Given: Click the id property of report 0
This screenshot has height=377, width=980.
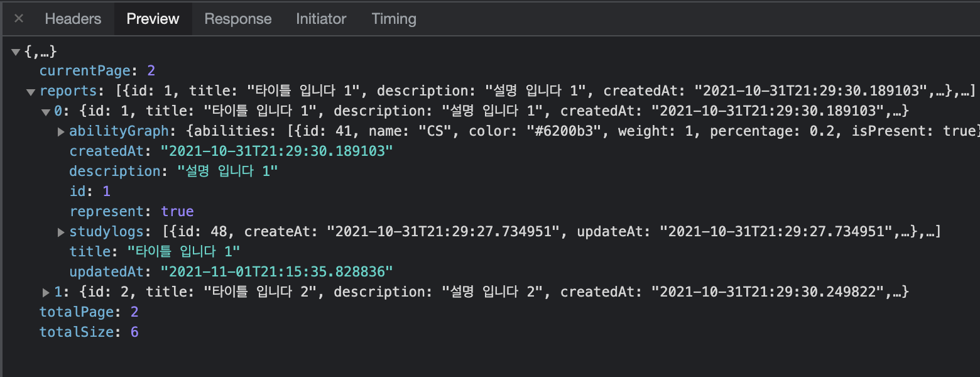Looking at the screenshot, I should (78, 191).
